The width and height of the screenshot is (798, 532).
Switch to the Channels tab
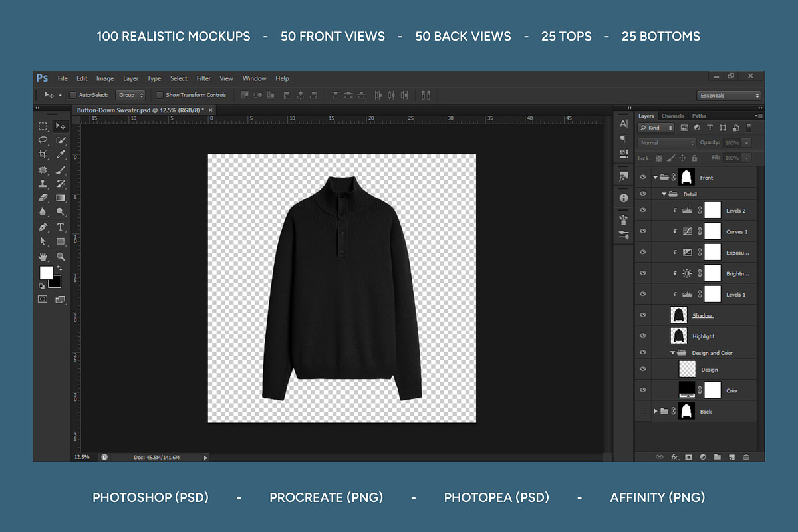tap(672, 116)
